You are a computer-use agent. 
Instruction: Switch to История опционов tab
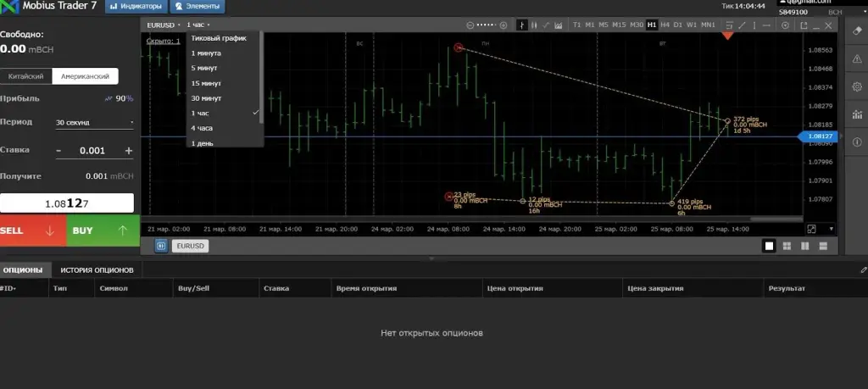click(97, 270)
